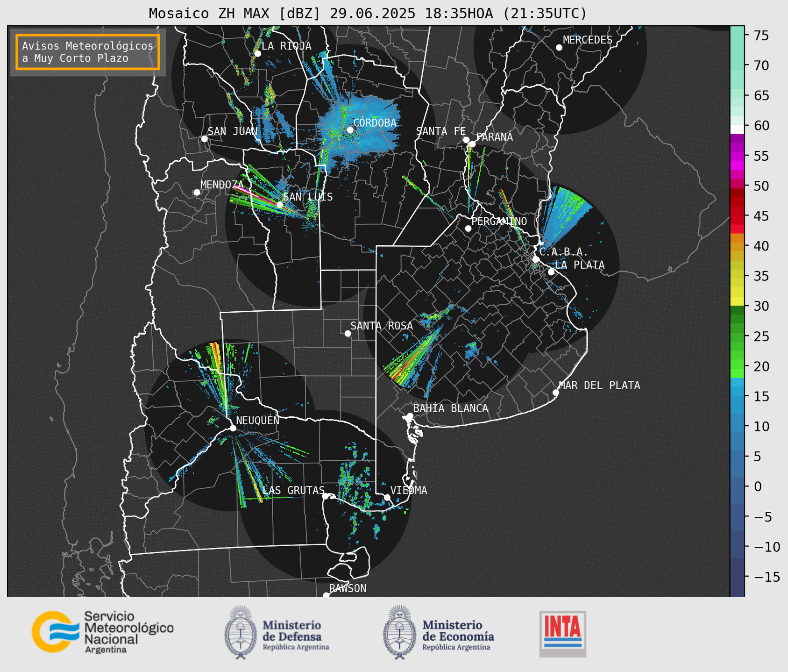The width and height of the screenshot is (788, 672).
Task: Click the LA RIOJA city marker dot
Action: pyautogui.click(x=257, y=54)
